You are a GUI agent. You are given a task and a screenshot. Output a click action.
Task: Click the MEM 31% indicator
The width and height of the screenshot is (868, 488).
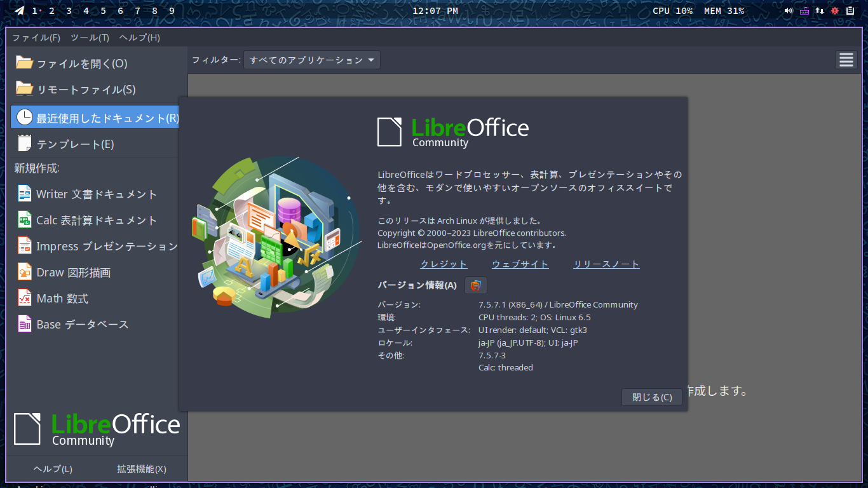[x=724, y=11]
